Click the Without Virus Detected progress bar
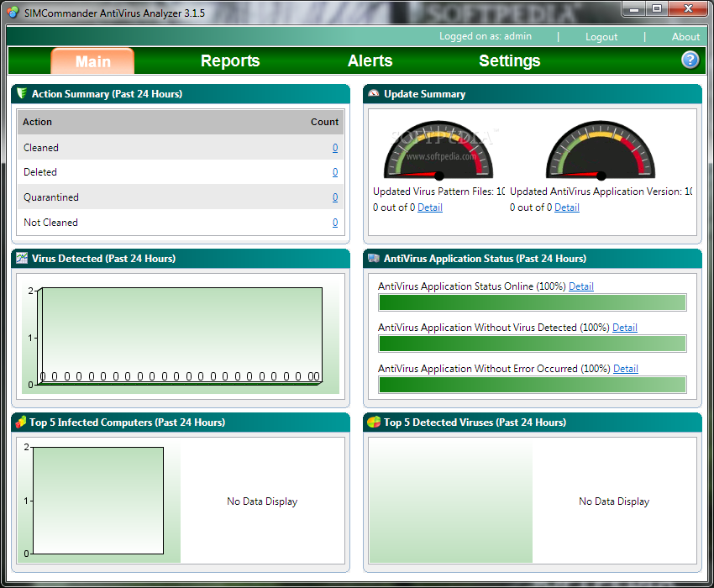This screenshot has width=714, height=588. pos(533,344)
